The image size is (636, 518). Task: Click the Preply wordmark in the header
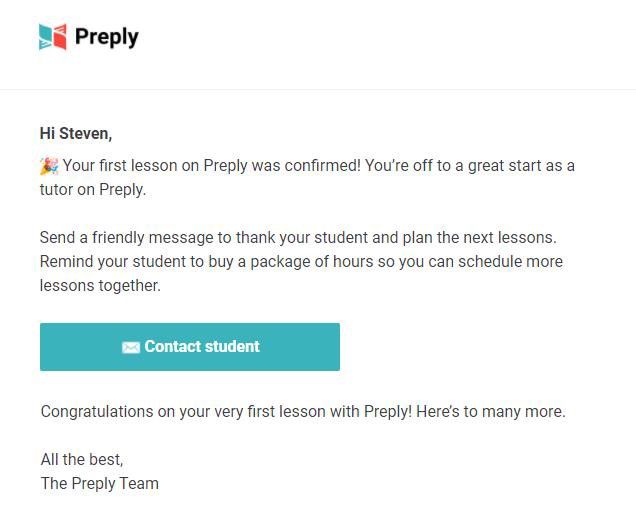(x=107, y=37)
